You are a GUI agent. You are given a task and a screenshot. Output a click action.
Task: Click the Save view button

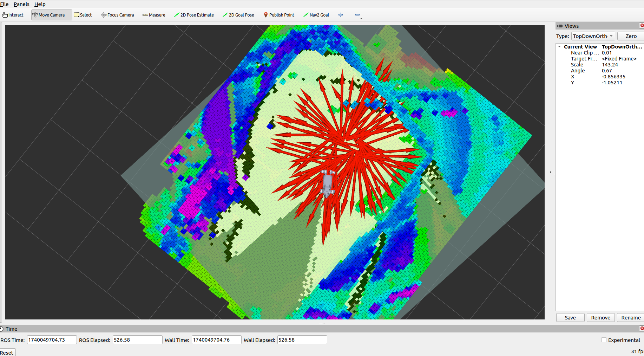(570, 318)
